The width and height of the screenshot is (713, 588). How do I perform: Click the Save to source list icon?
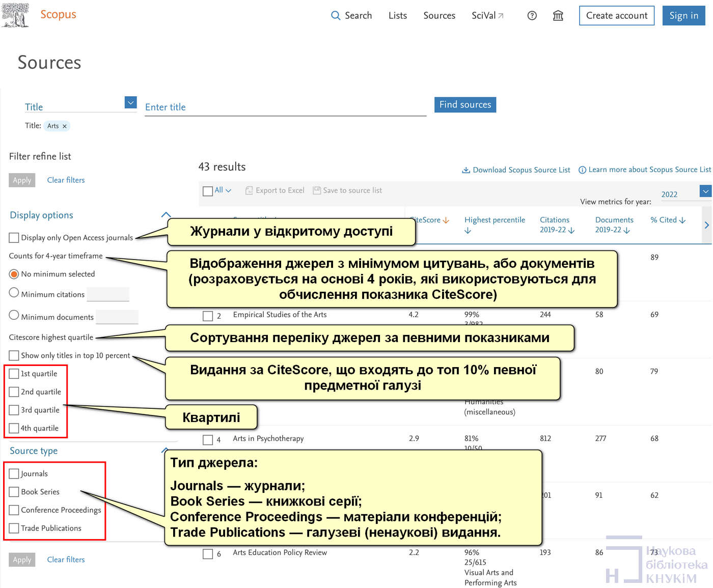(317, 190)
